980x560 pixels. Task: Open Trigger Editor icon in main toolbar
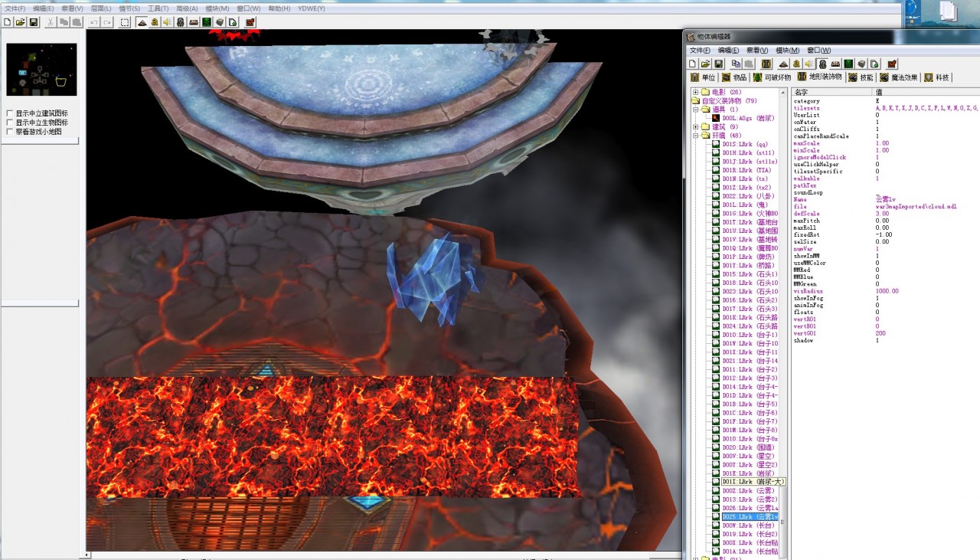coord(155,22)
